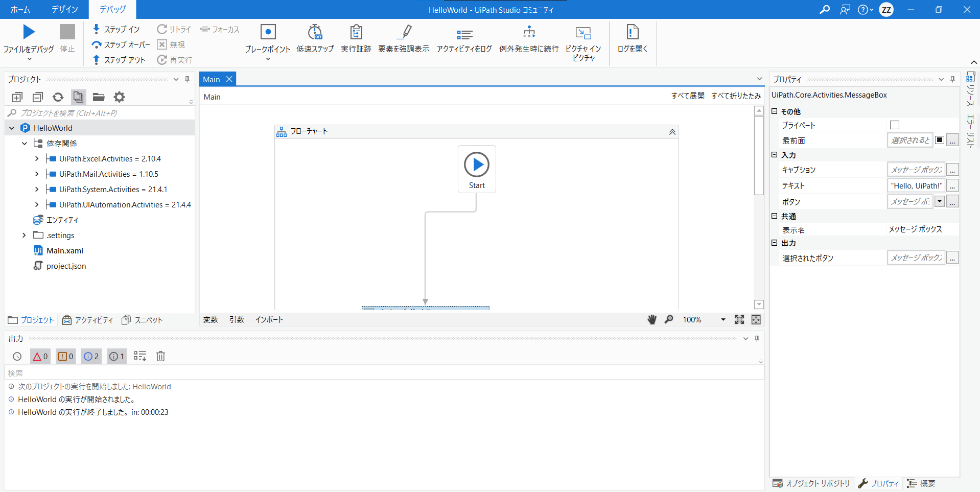Toggle the warning filter in the output panel

(x=66, y=356)
